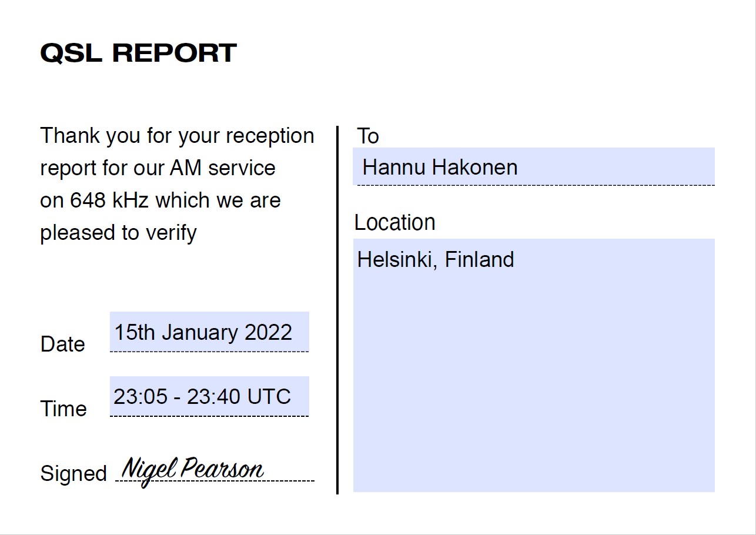Image resolution: width=756 pixels, height=535 pixels.
Task: Select the Date field showing 15th January 2022
Action: tap(209, 332)
